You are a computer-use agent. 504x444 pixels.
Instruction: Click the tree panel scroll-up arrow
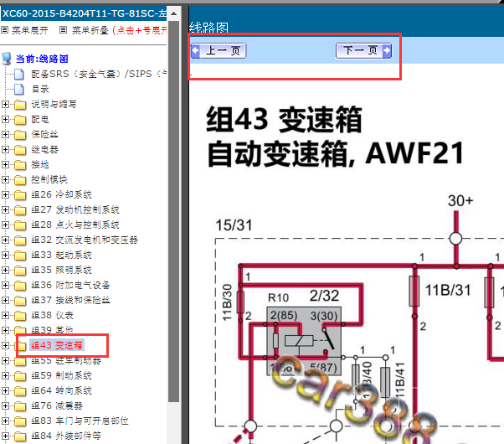(173, 13)
